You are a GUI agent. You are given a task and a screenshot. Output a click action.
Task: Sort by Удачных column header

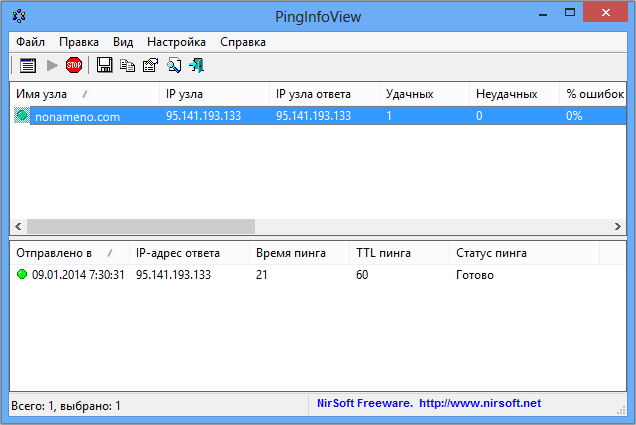[x=425, y=94]
